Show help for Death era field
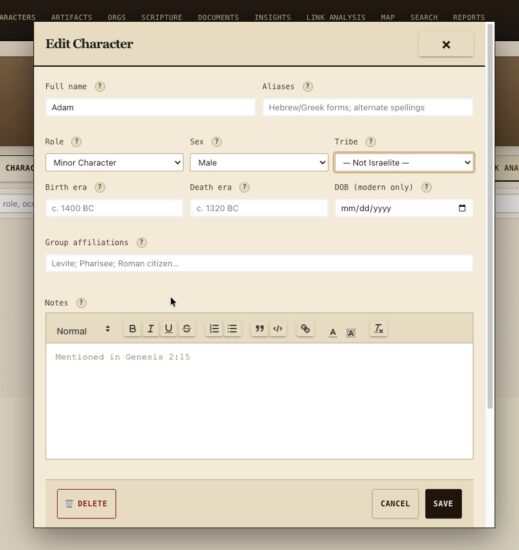Screen dimensions: 519x550 point(244,187)
